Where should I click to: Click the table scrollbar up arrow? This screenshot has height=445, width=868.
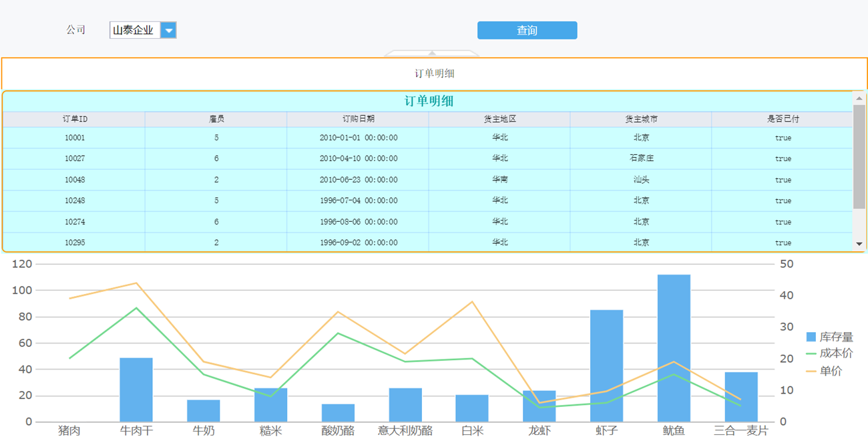859,98
